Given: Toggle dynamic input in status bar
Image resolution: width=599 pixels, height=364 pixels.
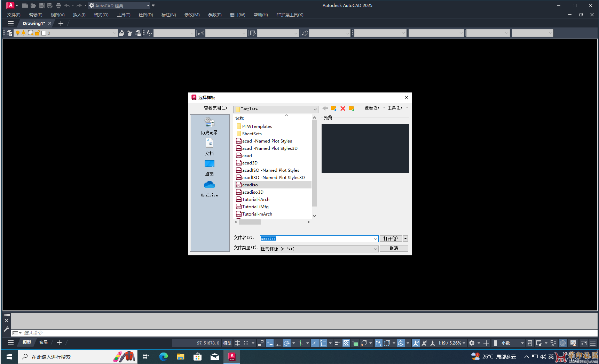Looking at the screenshot, I should (270, 343).
